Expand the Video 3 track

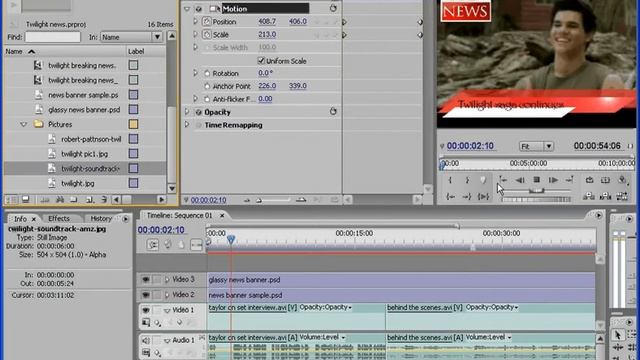point(167,280)
